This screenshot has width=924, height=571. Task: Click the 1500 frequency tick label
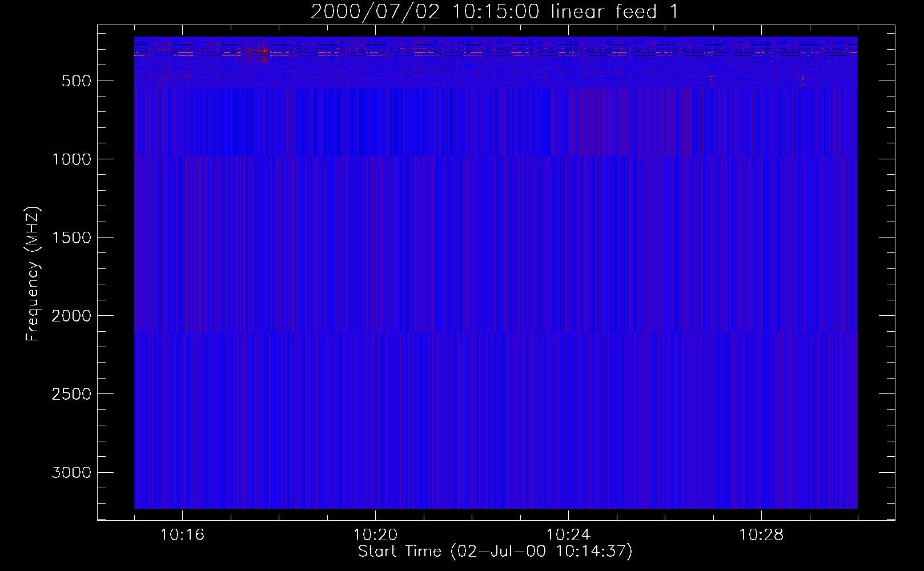point(71,238)
